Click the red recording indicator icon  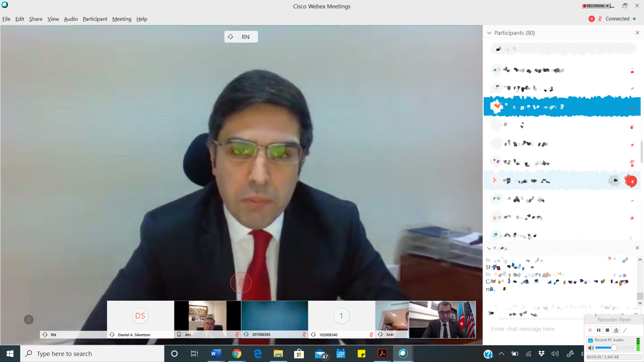coord(591,19)
